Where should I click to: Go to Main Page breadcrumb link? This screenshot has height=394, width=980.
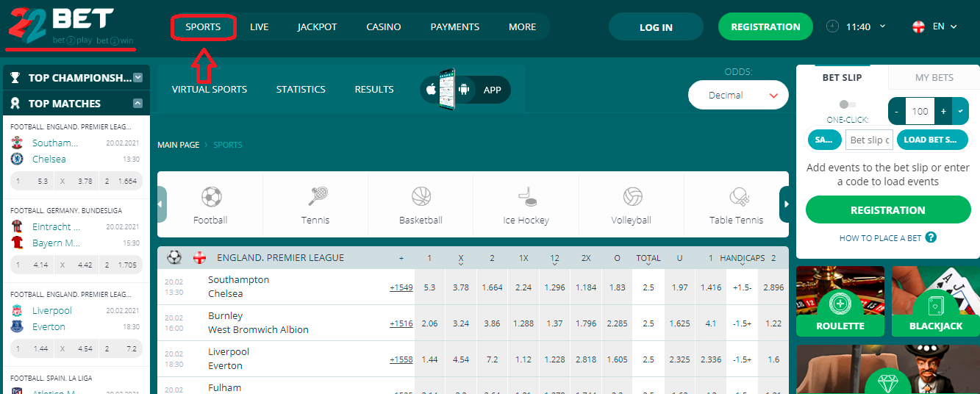pyautogui.click(x=179, y=145)
